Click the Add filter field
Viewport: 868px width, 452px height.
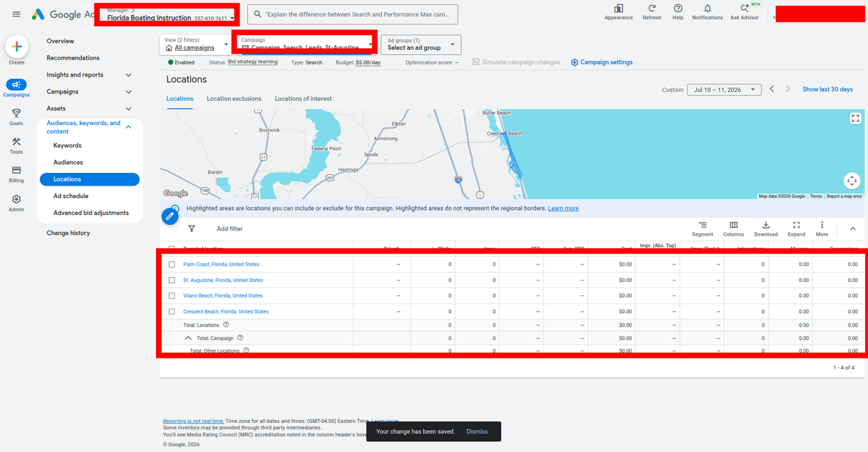tap(230, 229)
